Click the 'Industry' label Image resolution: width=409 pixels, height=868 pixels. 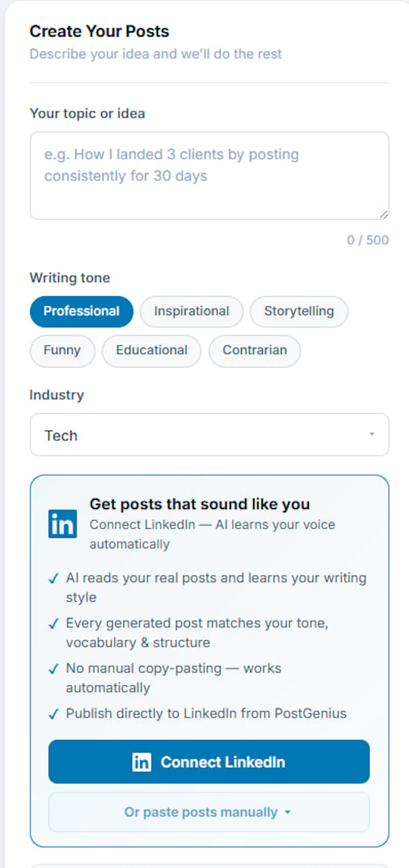pos(57,395)
